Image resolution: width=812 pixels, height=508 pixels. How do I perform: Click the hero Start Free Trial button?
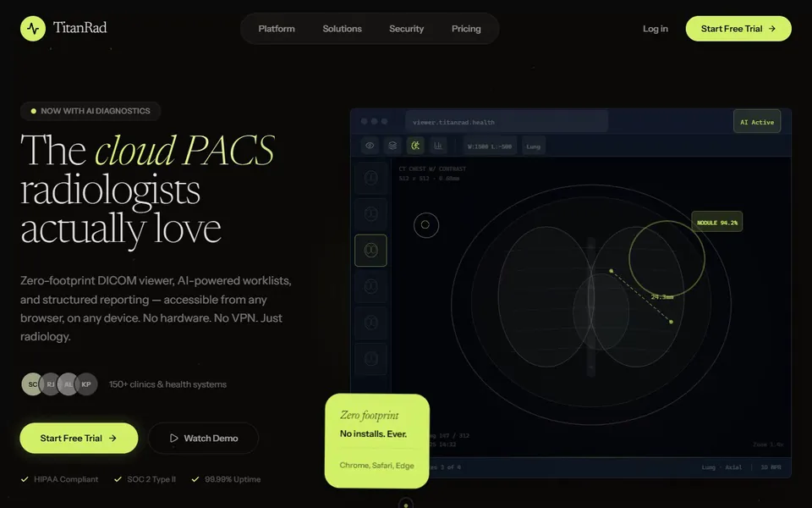tap(79, 438)
